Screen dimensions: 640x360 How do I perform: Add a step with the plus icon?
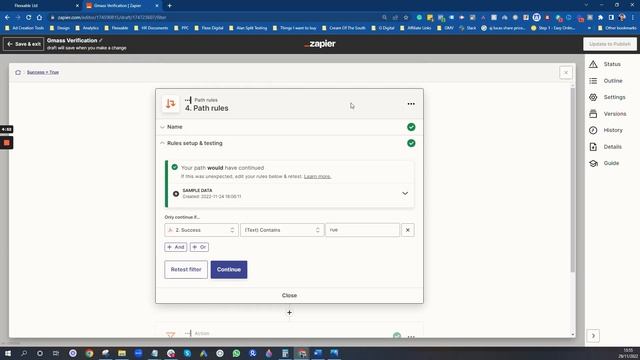[289, 313]
